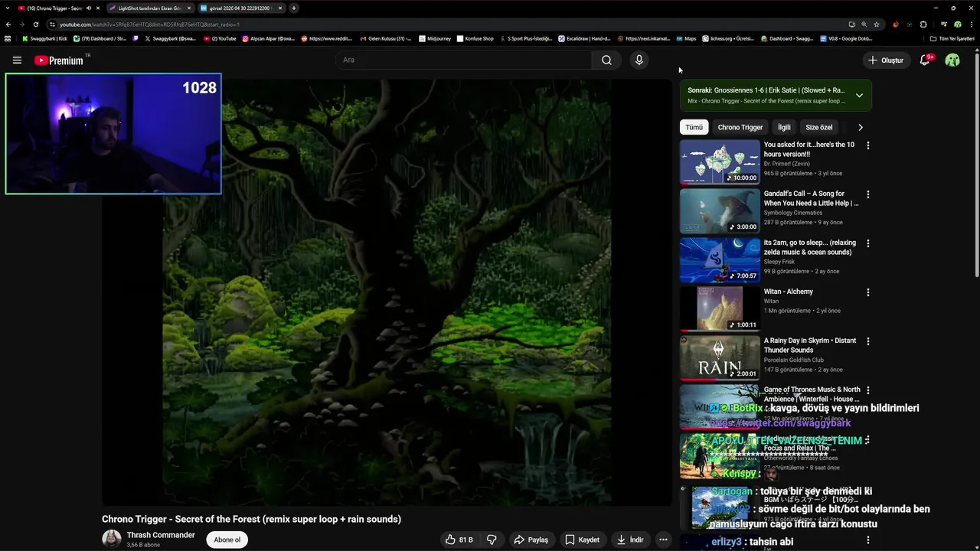Screen dimensions: 980x551
Task: Open Swaggybark | Kick bookmark
Action: coord(44,38)
